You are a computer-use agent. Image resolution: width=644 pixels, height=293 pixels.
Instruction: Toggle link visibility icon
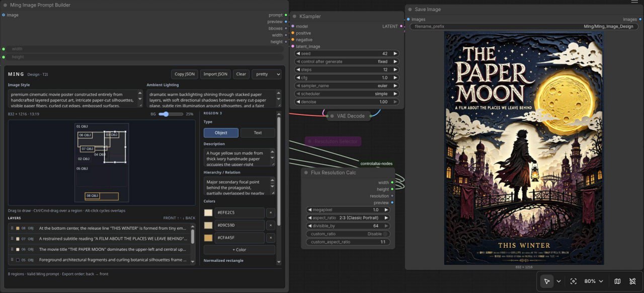pyautogui.click(x=632, y=281)
